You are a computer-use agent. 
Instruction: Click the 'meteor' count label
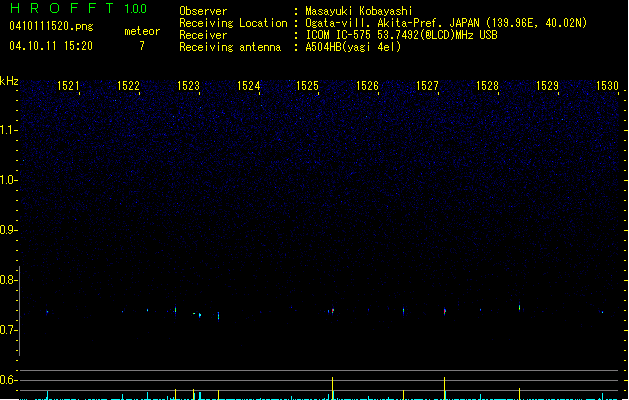[142, 31]
